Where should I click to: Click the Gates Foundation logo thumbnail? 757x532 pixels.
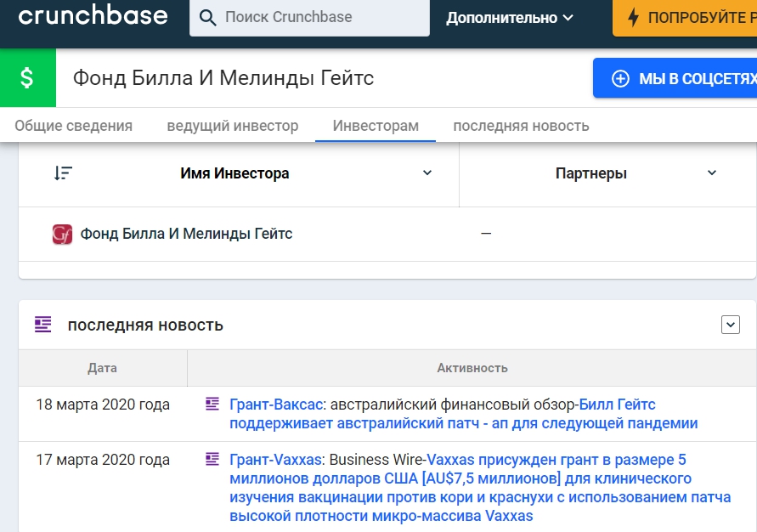[x=62, y=235]
